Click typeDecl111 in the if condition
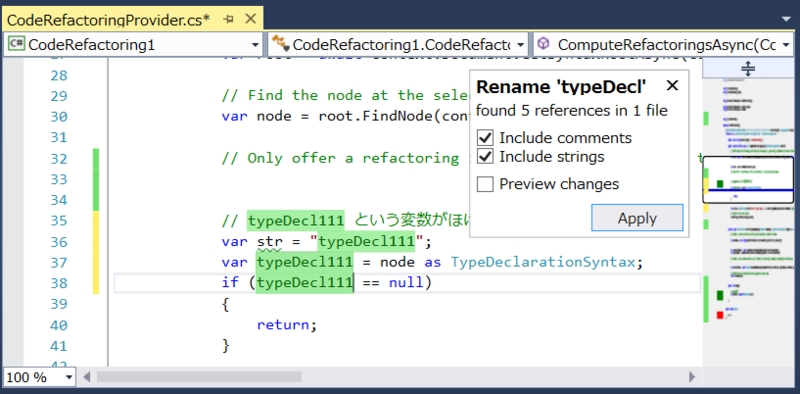Screen dimensions: 800x394 pos(305,283)
